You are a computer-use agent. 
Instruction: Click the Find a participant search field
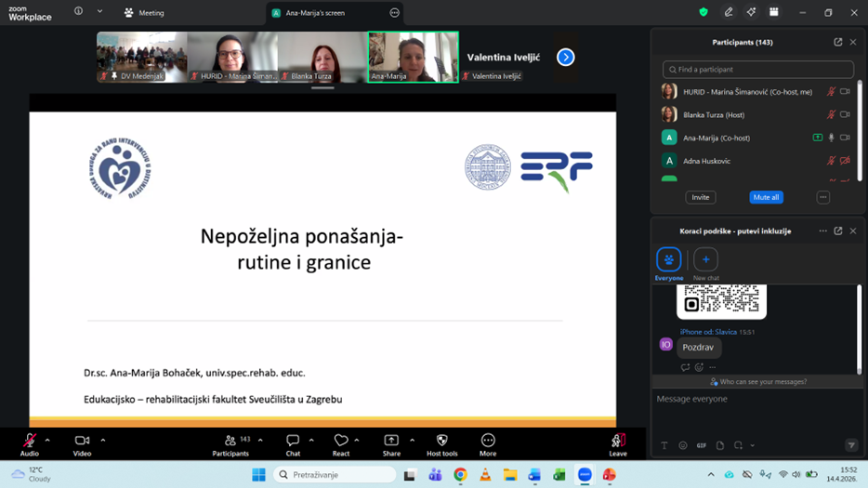[757, 70]
